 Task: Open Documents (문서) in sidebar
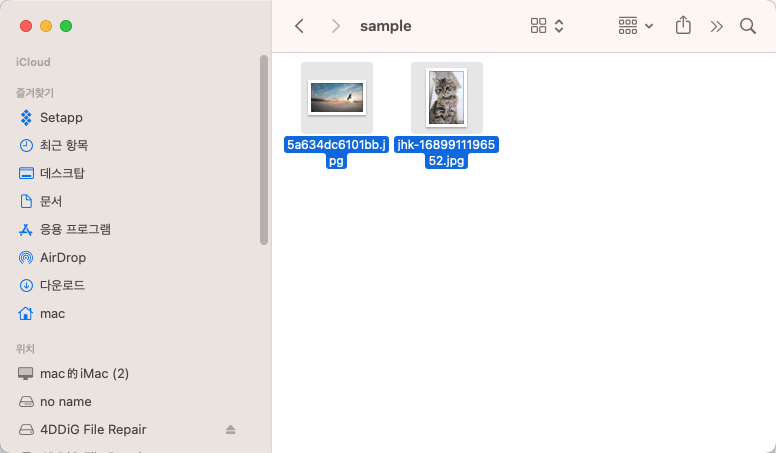[x=51, y=201]
